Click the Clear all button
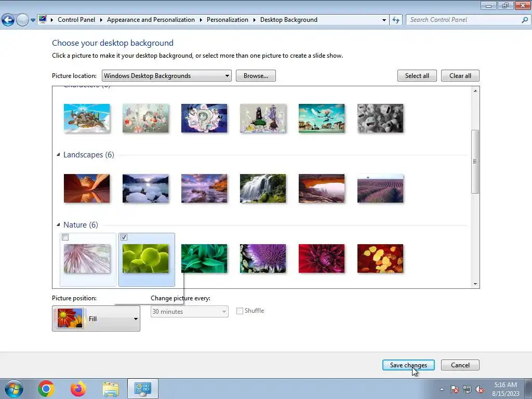Screen dimensions: 532x399 (460, 76)
